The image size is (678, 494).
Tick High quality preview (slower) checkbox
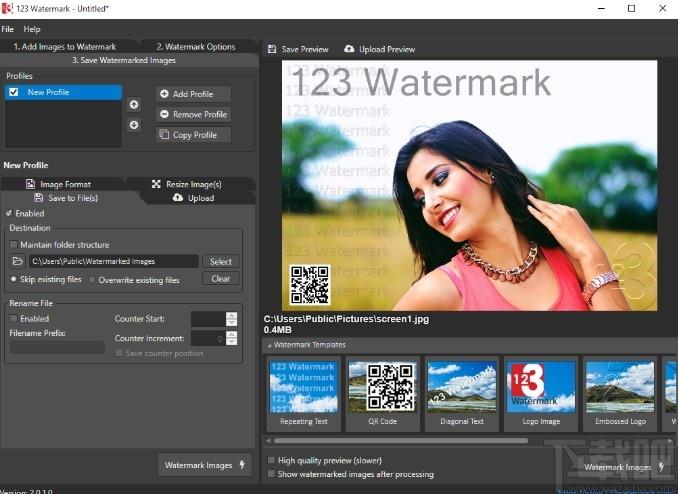point(272,461)
